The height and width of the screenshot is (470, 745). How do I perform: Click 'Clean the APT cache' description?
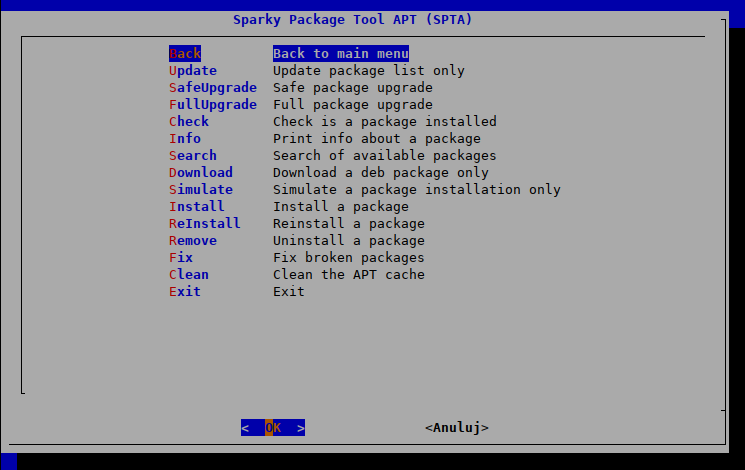point(349,275)
